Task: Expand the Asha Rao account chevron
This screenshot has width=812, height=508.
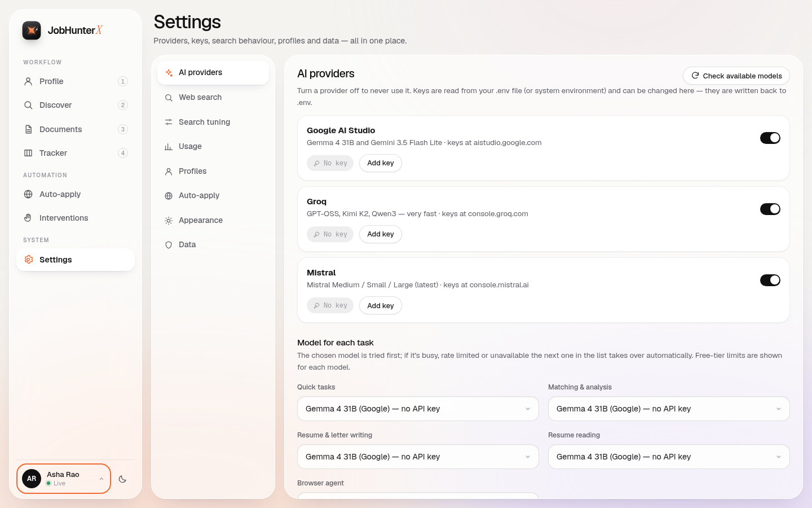Action: point(101,479)
